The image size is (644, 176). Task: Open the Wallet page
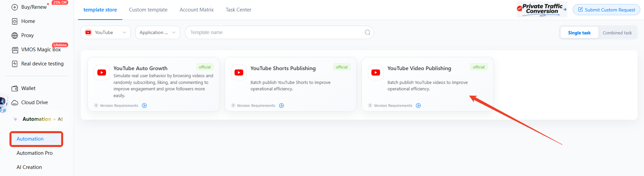(x=28, y=88)
